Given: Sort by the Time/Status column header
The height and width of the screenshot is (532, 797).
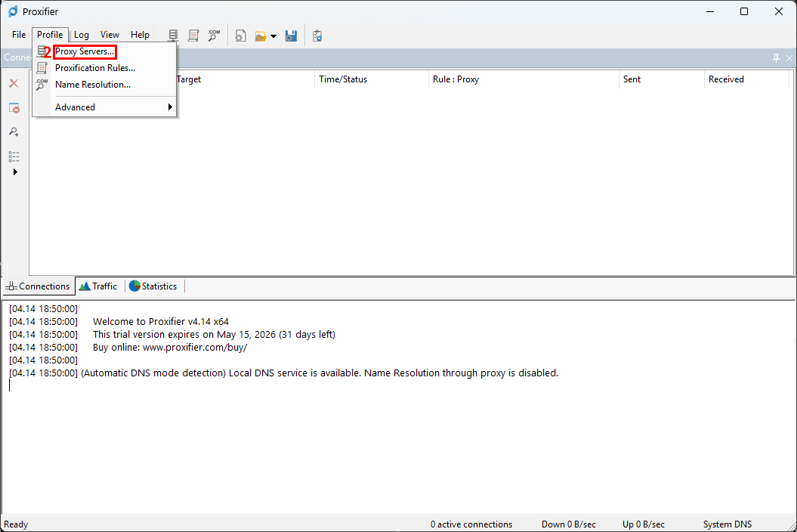Looking at the screenshot, I should (372, 79).
